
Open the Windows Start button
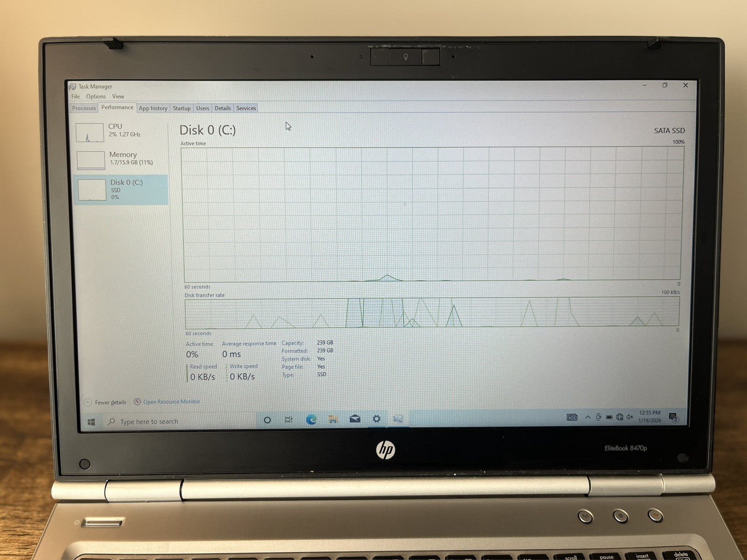[92, 422]
